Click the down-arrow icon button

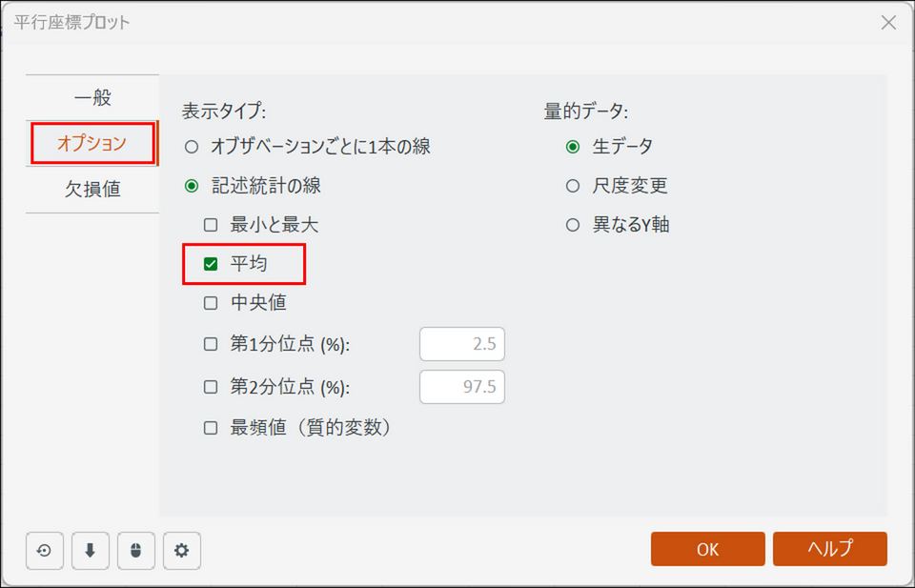tap(91, 550)
